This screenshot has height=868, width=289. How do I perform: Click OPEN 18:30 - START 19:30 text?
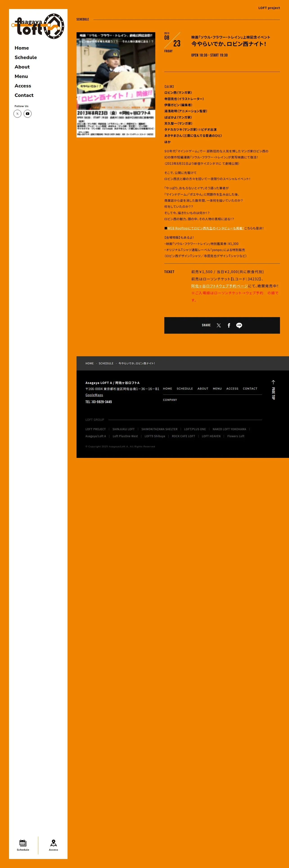209,55
